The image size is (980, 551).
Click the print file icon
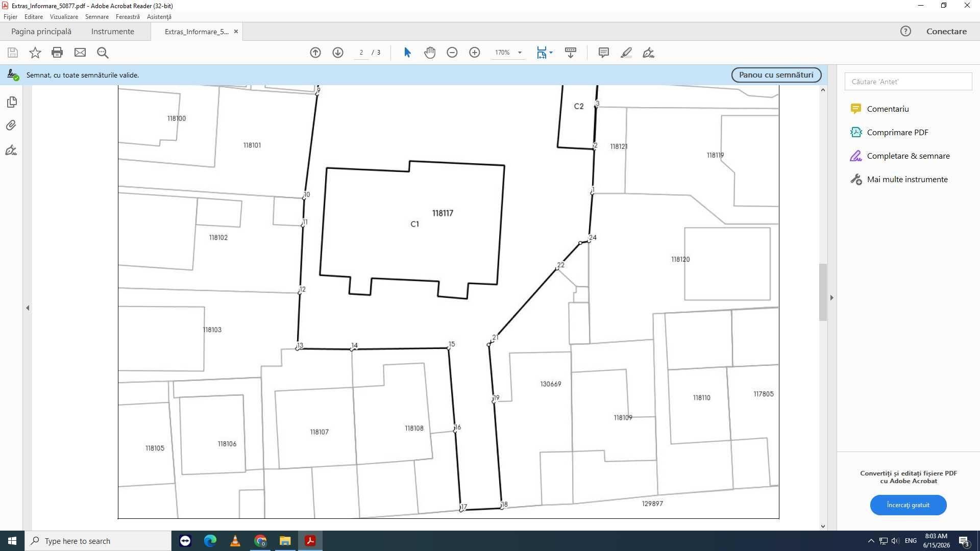click(x=57, y=53)
